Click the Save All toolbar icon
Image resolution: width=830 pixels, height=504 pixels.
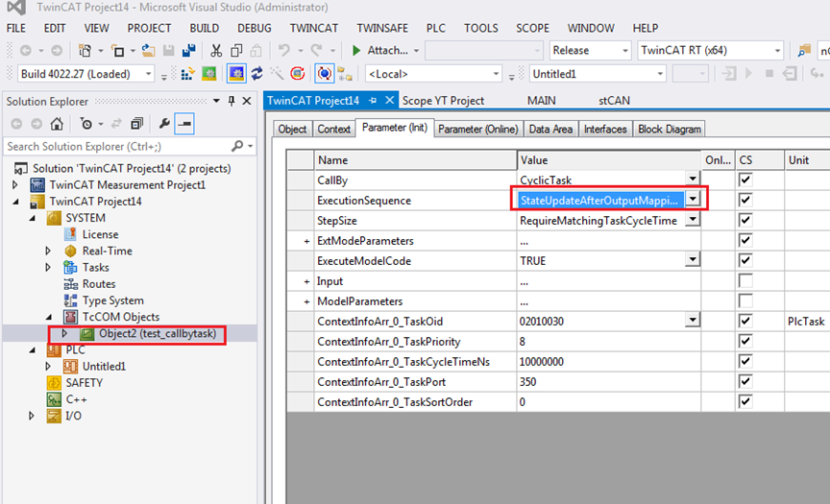189,51
